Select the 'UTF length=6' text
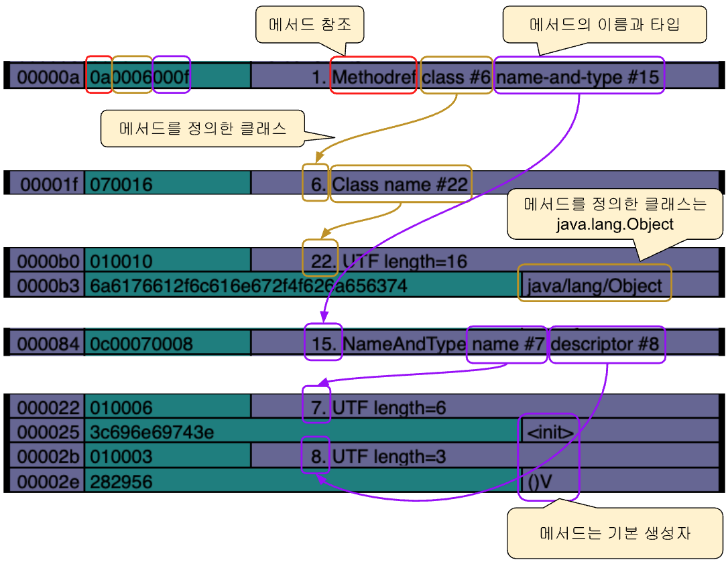 click(389, 408)
